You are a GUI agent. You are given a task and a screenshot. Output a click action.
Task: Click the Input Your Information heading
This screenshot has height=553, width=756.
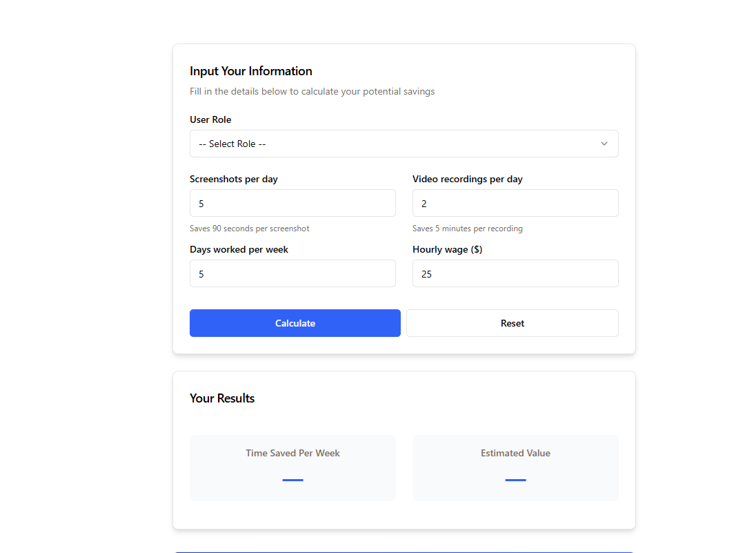coord(251,71)
